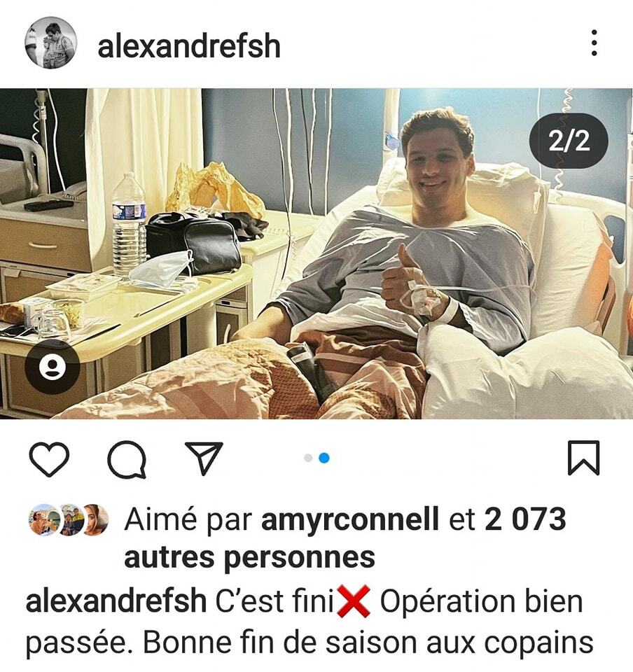This screenshot has width=633, height=672.
Task: Open the alexandrefsh username in the header
Action: (x=189, y=45)
